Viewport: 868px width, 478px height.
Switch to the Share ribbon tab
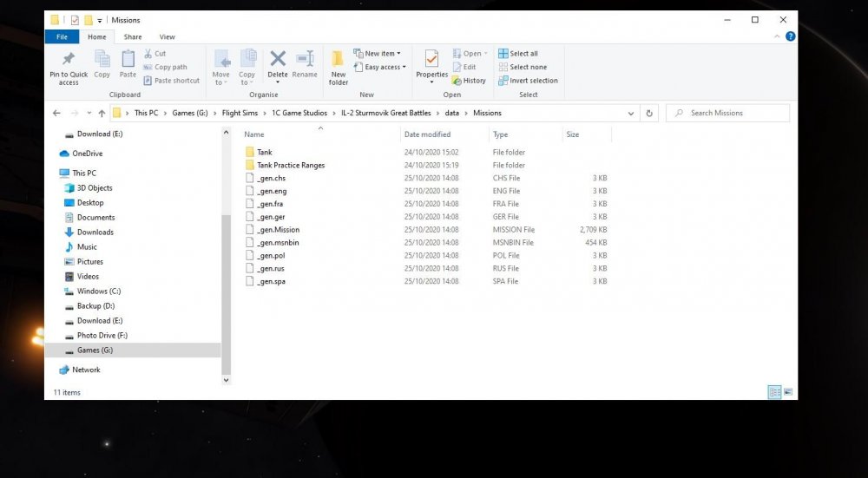tap(133, 37)
